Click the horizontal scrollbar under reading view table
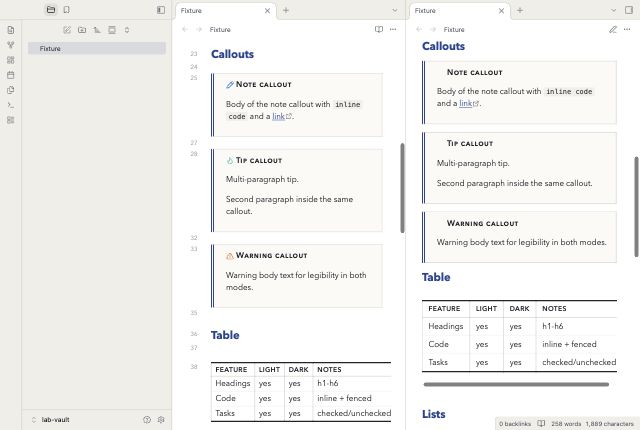The width and height of the screenshot is (640, 430). pyautogui.click(x=516, y=384)
